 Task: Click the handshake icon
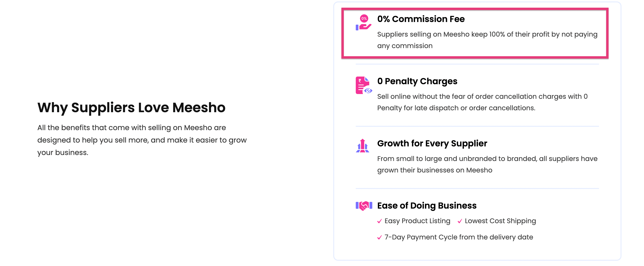(x=364, y=206)
